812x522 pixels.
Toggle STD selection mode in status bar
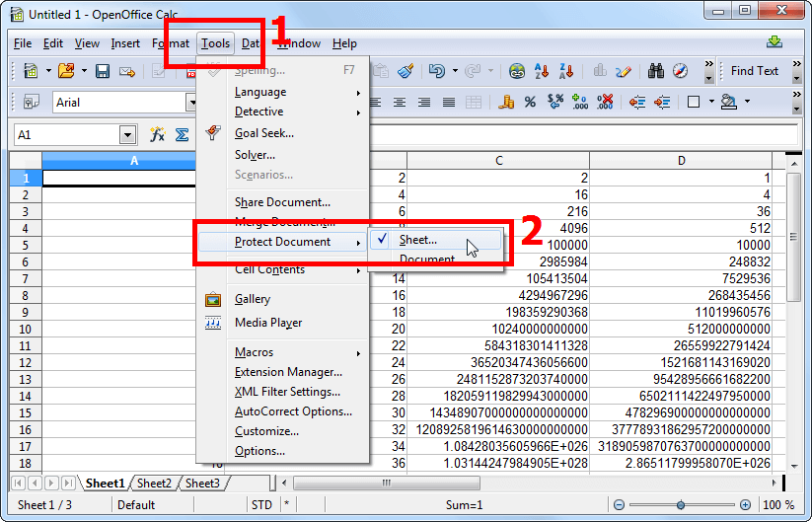click(x=260, y=505)
